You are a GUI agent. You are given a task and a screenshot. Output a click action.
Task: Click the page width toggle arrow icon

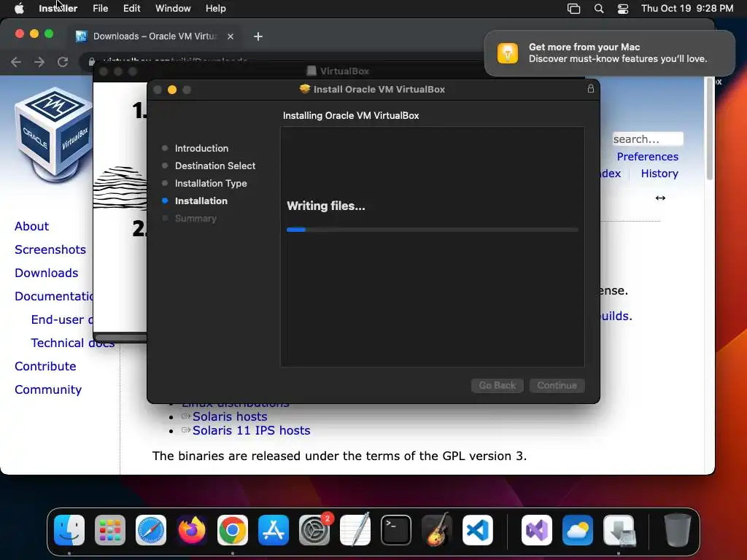[x=660, y=198]
